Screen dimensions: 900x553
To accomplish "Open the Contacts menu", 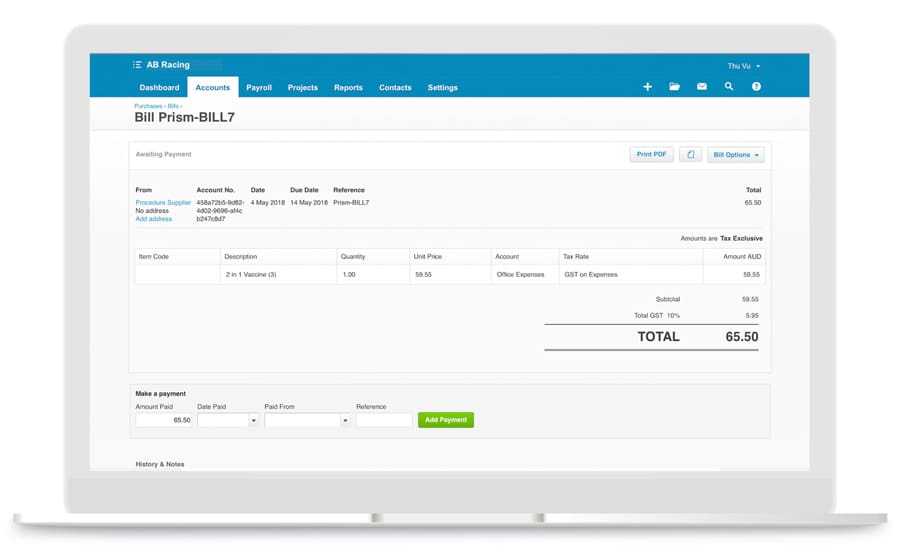I will pos(395,88).
